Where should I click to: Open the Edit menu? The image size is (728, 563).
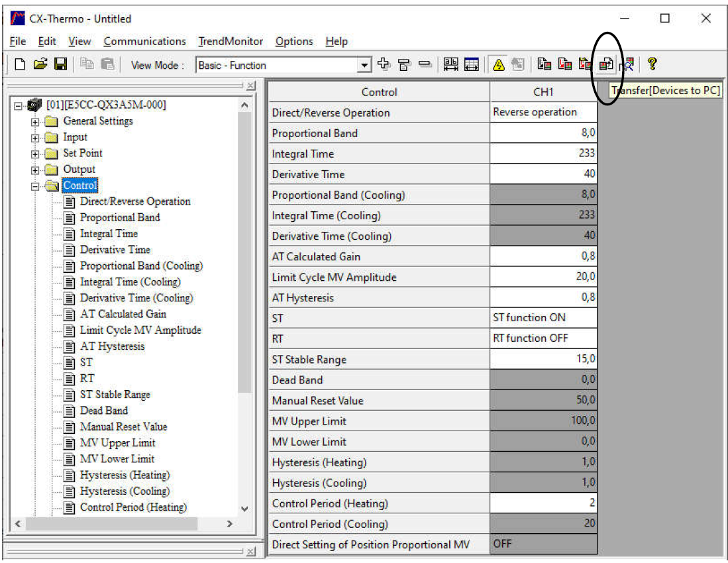pyautogui.click(x=47, y=41)
